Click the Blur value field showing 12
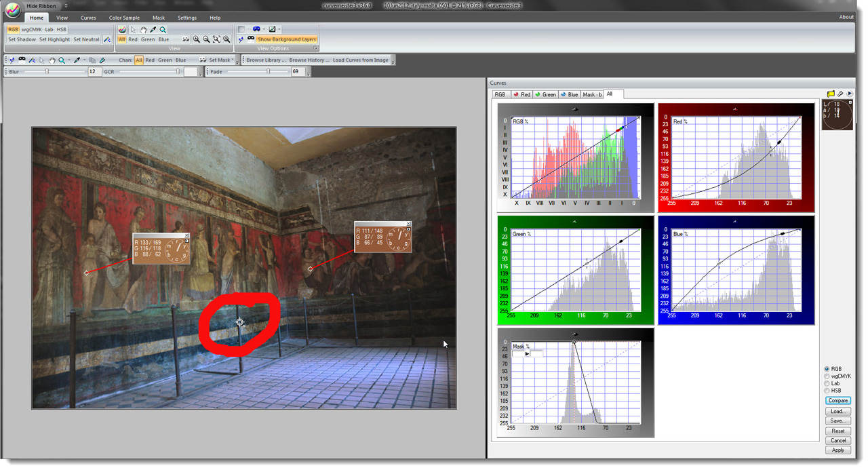The image size is (868, 470). 95,71
